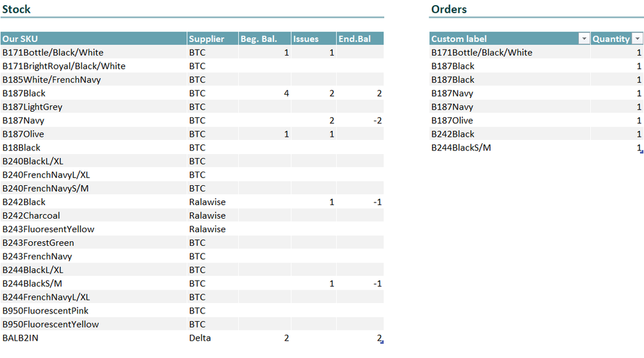The height and width of the screenshot is (358, 644).
Task: Click the B242Black cell in Stock table
Action: pyautogui.click(x=93, y=202)
